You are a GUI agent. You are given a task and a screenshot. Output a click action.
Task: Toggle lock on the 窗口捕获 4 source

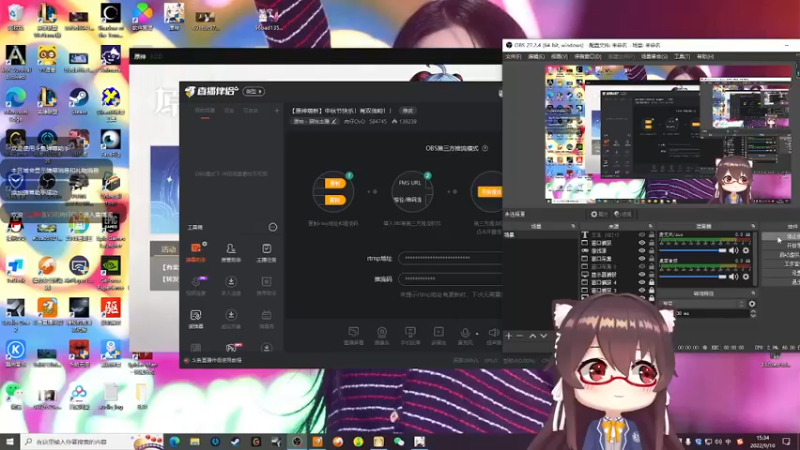652,282
